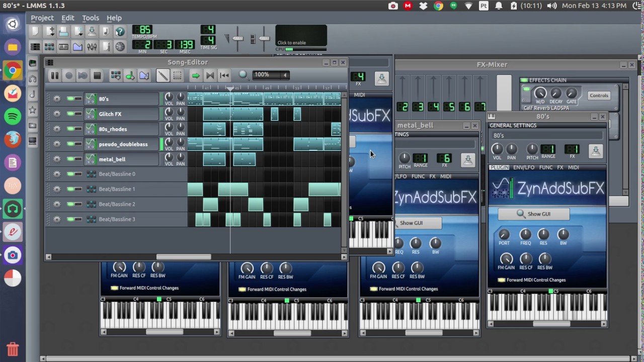
Task: Click the 80's instrument name field
Action: coord(546,135)
